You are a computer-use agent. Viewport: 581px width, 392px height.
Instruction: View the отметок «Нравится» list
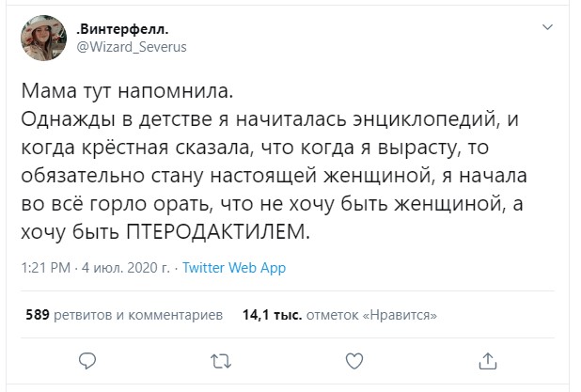click(381, 316)
